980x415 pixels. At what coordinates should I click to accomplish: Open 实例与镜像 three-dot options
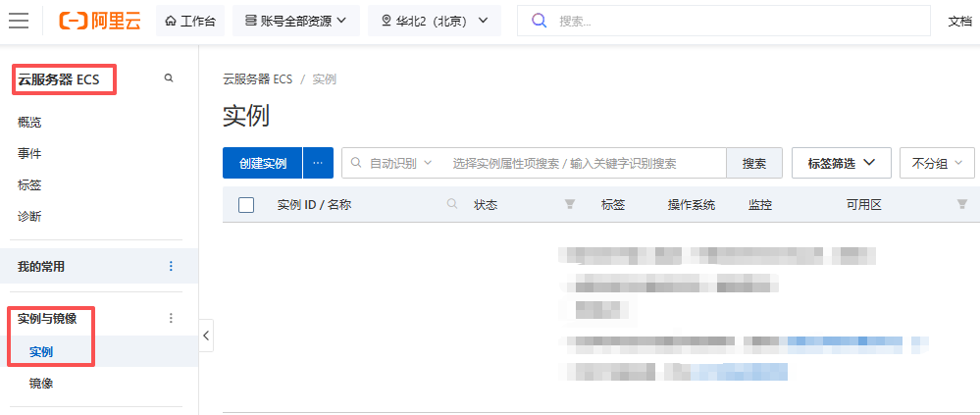point(172,318)
